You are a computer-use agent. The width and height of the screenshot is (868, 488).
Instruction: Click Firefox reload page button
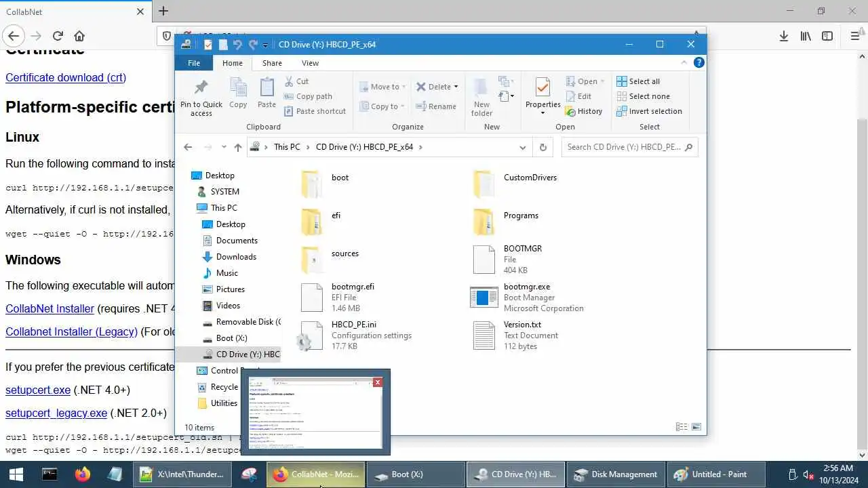pos(58,36)
